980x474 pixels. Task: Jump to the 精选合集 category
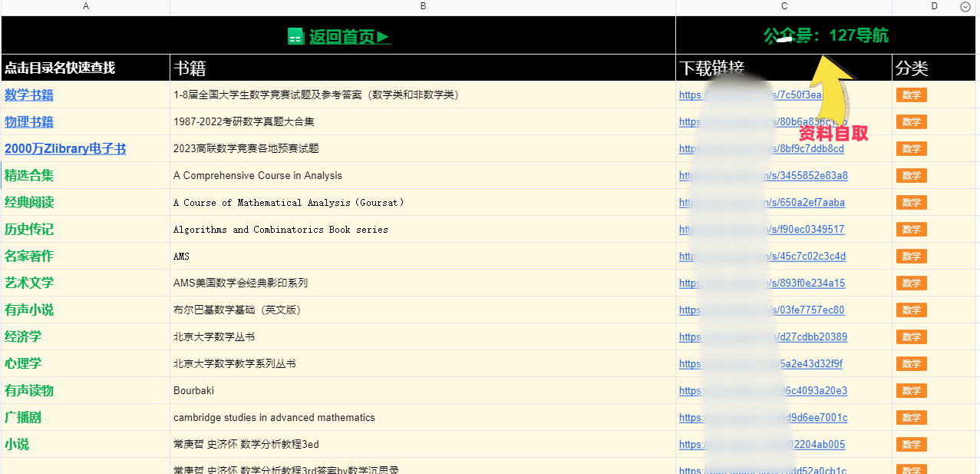click(29, 176)
